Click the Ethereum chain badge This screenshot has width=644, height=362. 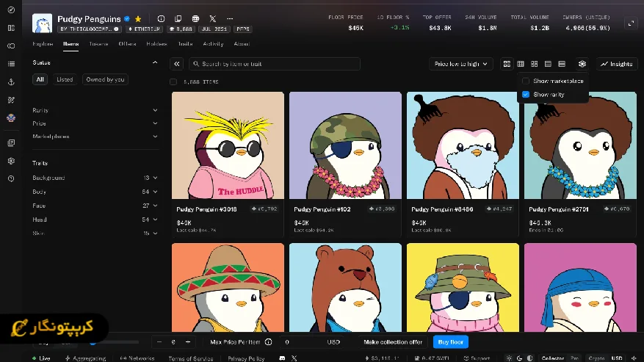[144, 29]
